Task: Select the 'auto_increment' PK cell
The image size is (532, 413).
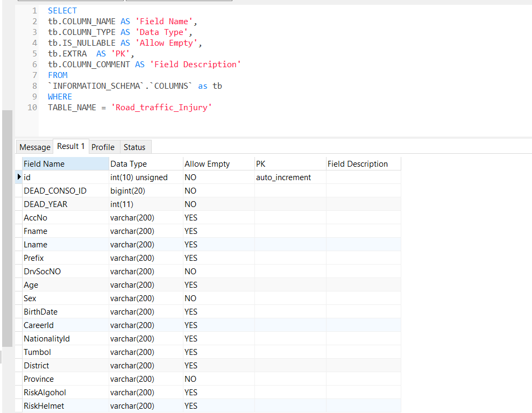Action: click(290, 177)
